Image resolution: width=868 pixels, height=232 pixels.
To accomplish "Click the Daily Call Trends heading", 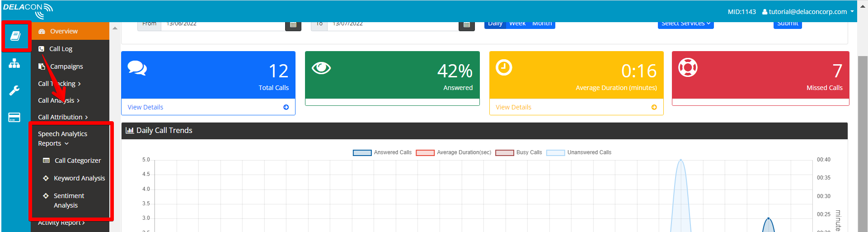I will pyautogui.click(x=164, y=130).
